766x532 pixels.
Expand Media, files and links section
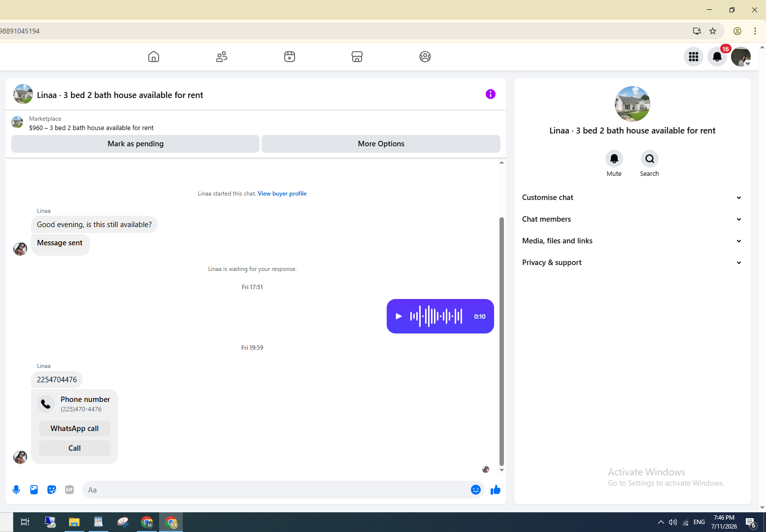coord(632,241)
